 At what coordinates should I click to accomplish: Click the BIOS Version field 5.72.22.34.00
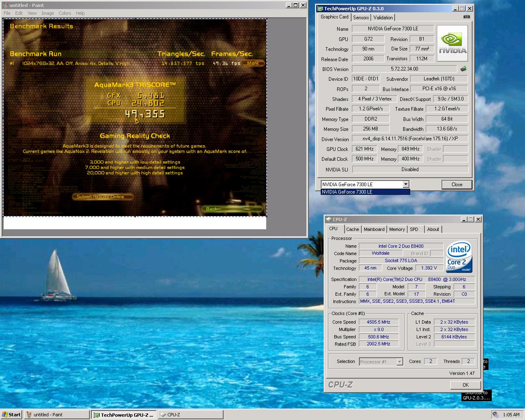point(405,69)
